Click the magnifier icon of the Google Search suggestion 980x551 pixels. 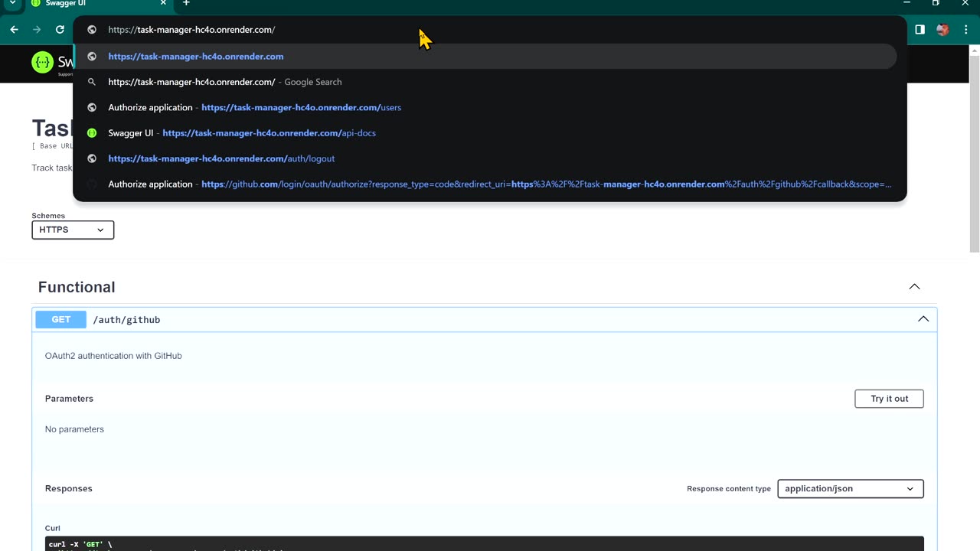(92, 82)
